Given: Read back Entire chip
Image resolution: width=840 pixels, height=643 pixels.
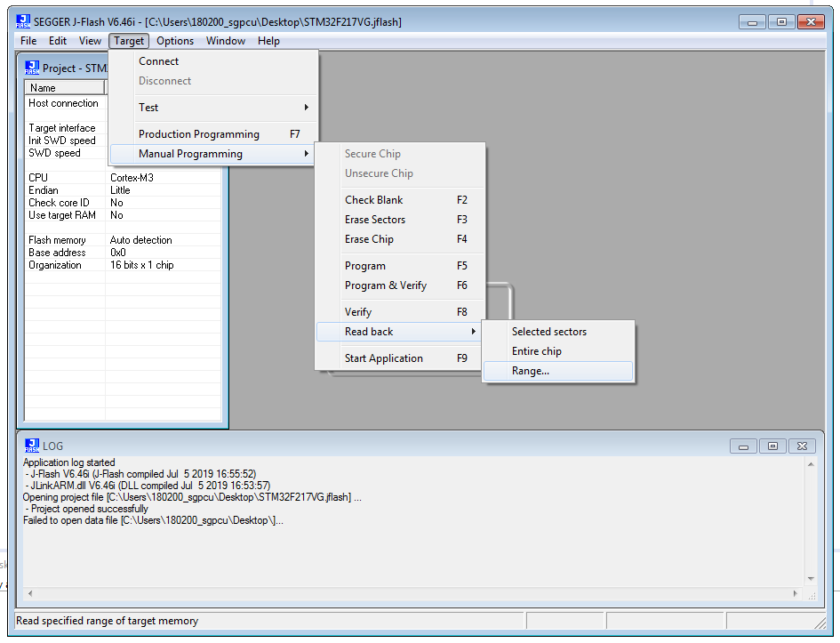Looking at the screenshot, I should [x=557, y=351].
